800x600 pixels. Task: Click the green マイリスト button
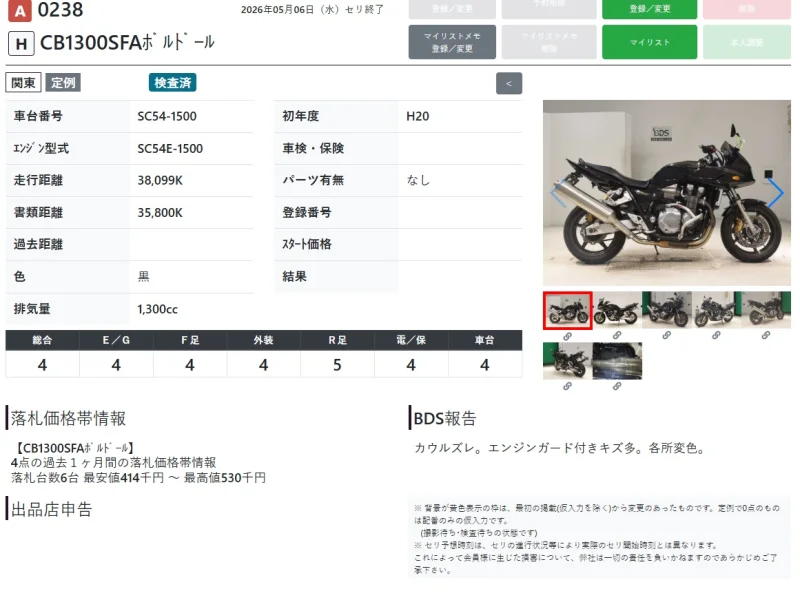(x=649, y=42)
